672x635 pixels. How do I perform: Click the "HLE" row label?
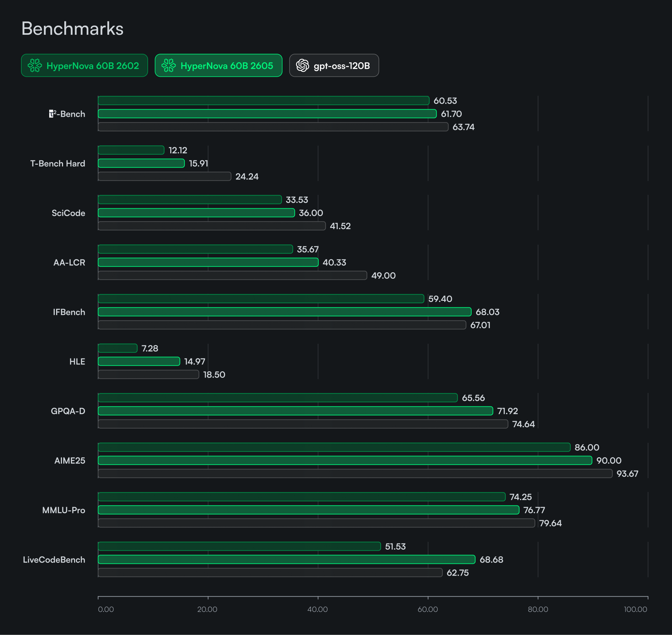tap(77, 361)
